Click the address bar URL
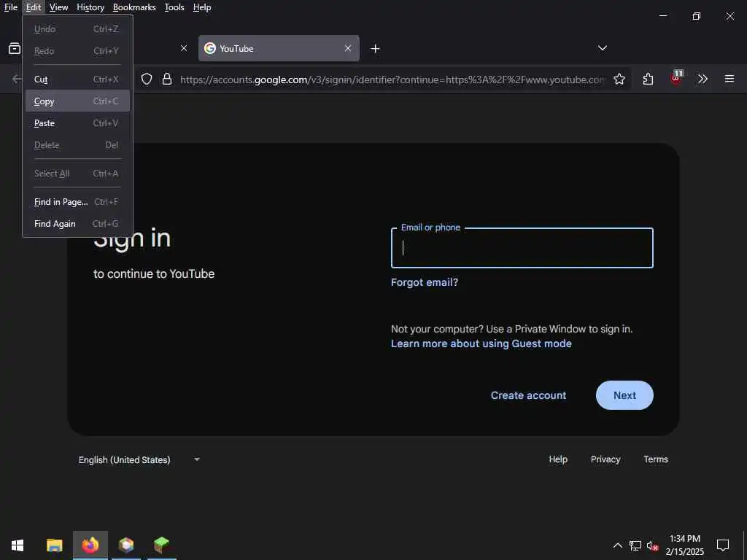 click(392, 79)
